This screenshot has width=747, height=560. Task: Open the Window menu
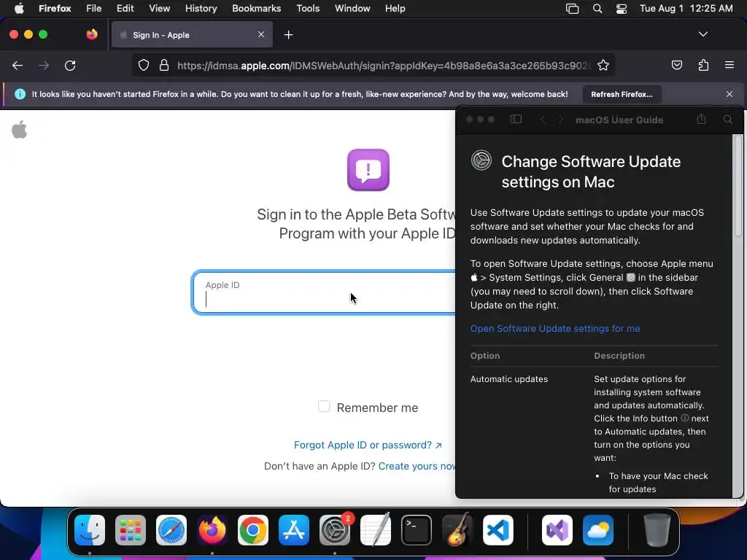(352, 9)
